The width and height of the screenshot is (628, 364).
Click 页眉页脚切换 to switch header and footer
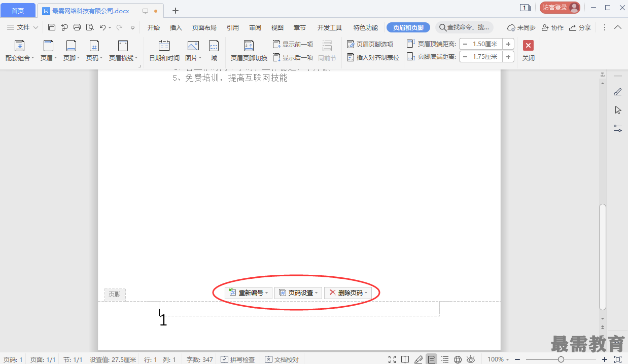[x=249, y=51]
